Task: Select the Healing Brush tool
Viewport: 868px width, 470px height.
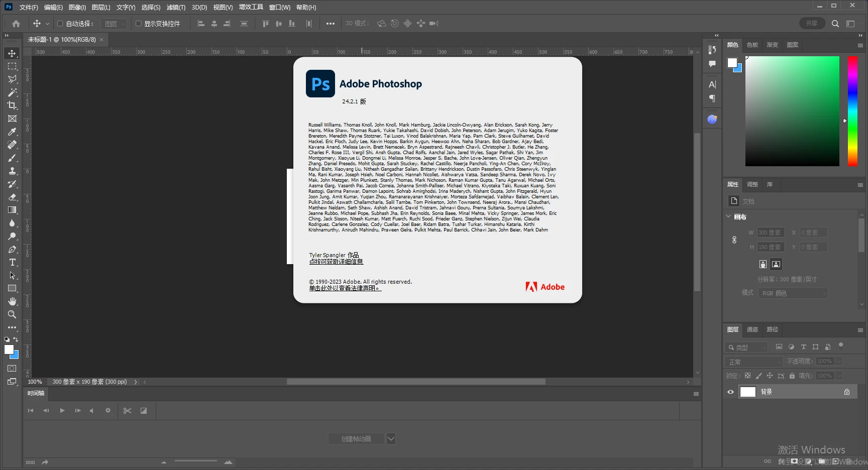Action: [12, 145]
